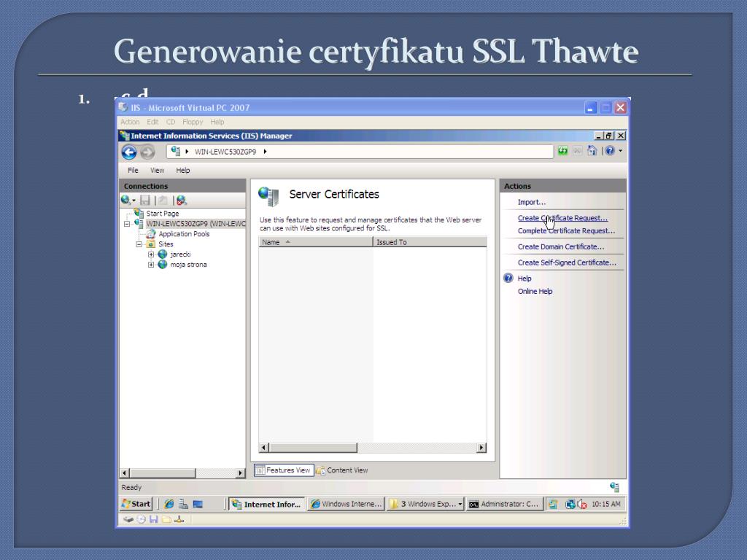Sort certificates by the Issued To column
Image resolution: width=747 pixels, height=560 pixels.
(x=430, y=242)
